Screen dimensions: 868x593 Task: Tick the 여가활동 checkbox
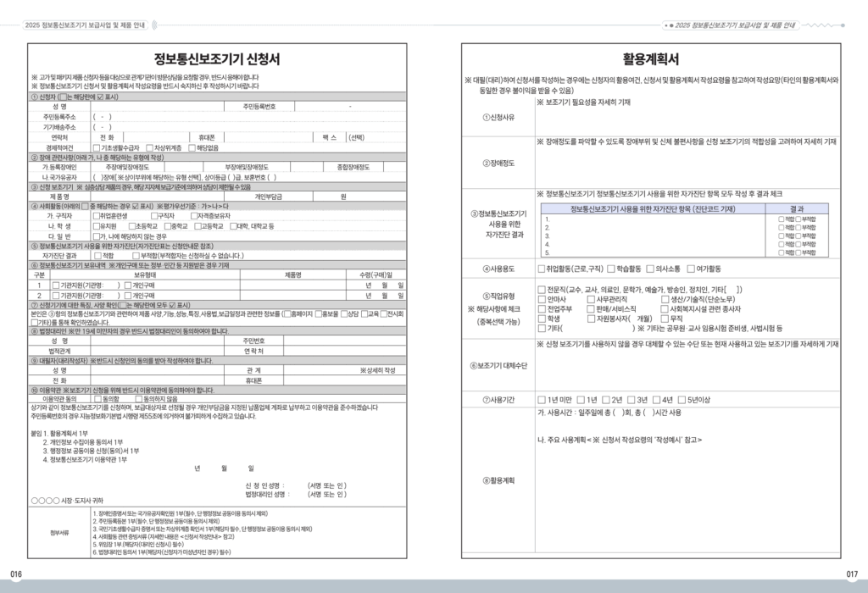(x=691, y=269)
